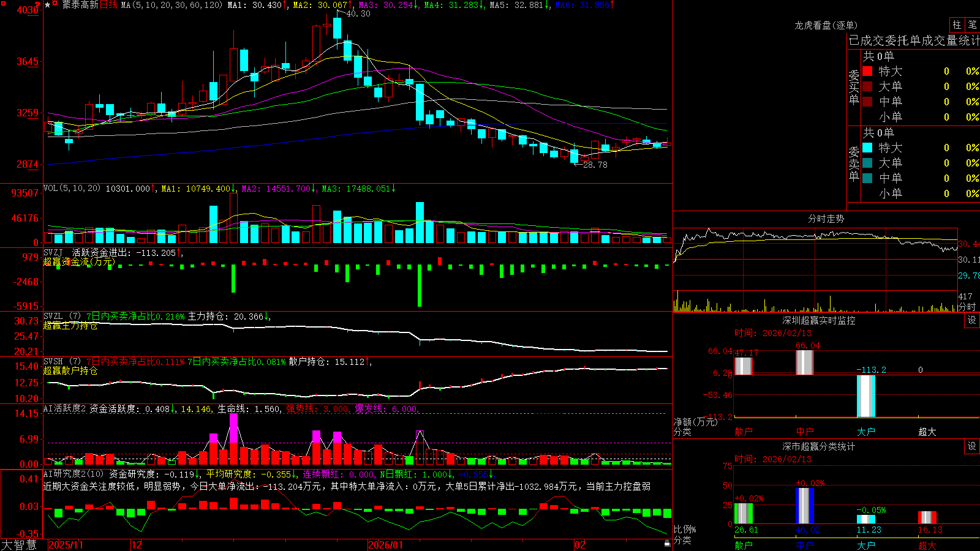This screenshot has width=980, height=551.
Task: Click the 中户 bar valued 66.04
Action: point(804,362)
